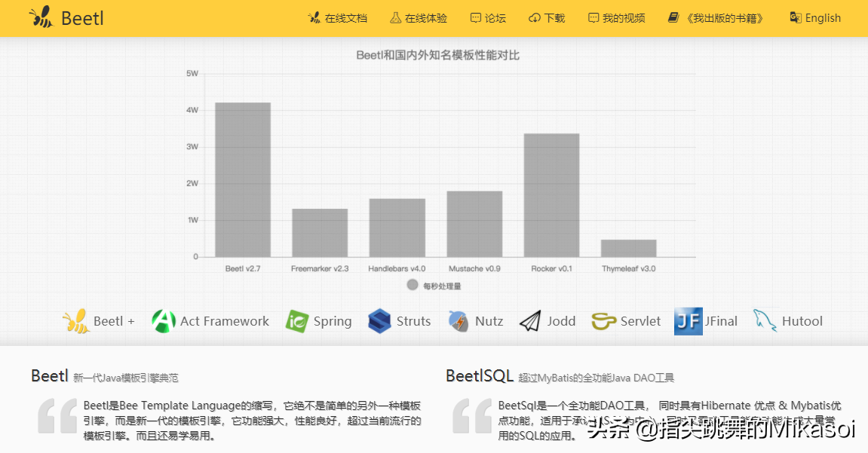Open the 下载 menu item
Screen dimensions: 868x453
(555, 18)
